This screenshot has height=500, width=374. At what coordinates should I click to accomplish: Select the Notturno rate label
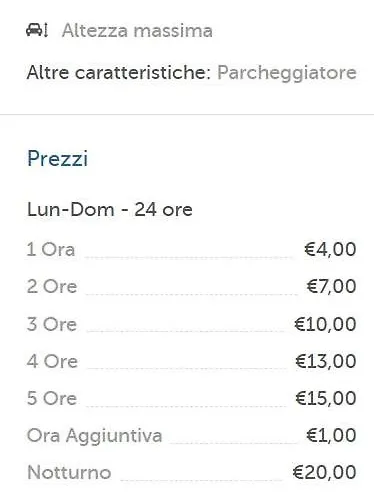(69, 473)
